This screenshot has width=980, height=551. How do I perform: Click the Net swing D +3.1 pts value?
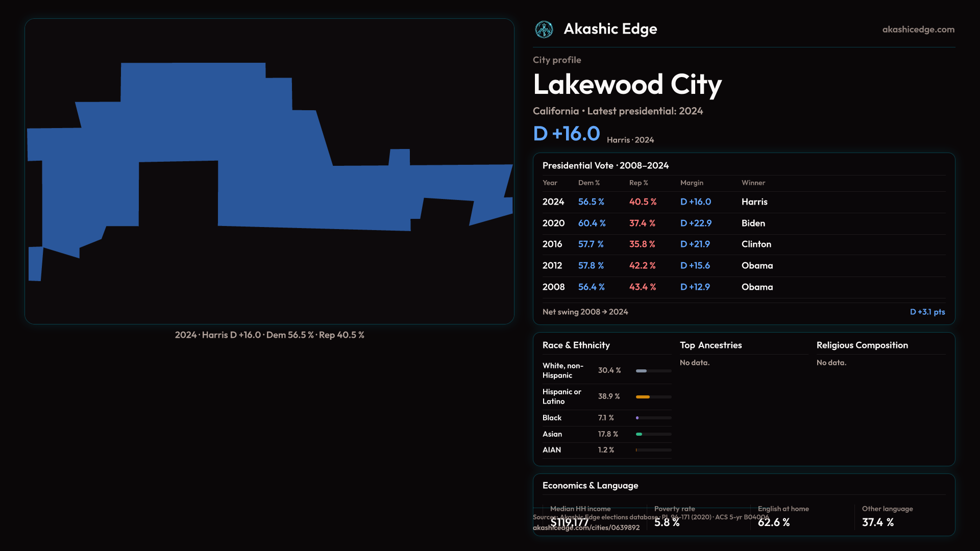click(x=927, y=312)
